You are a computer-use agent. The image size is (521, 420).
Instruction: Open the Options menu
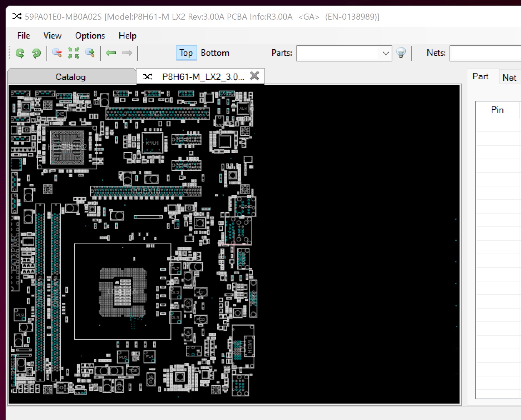pyautogui.click(x=90, y=36)
